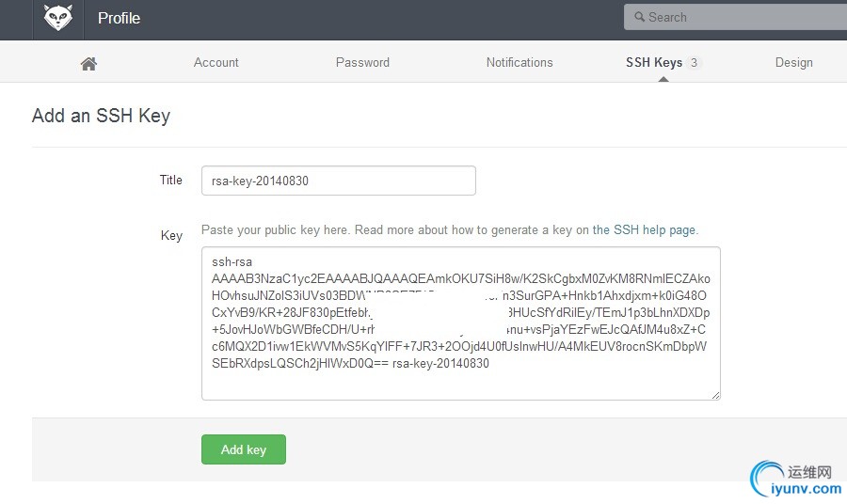The width and height of the screenshot is (847, 504).
Task: Select the SSH Keys tab
Action: click(x=654, y=63)
